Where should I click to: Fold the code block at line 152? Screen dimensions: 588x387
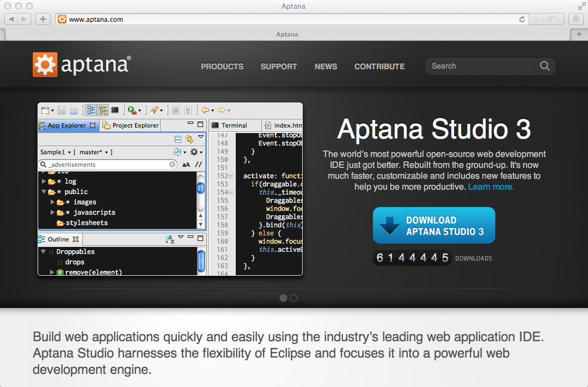click(x=231, y=176)
